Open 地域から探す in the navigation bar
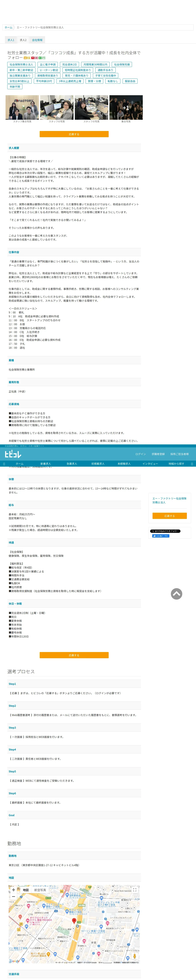The height and width of the screenshot is (980, 196). click(x=176, y=464)
